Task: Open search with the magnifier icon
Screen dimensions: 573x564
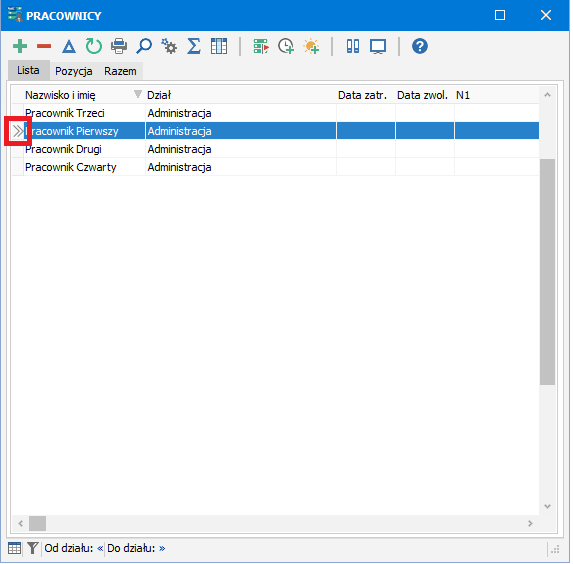Action: tap(144, 46)
